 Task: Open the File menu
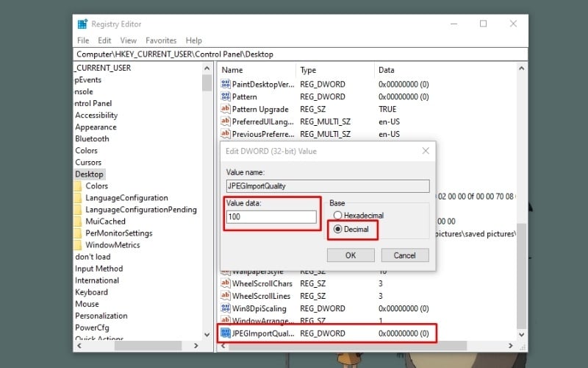[83, 40]
